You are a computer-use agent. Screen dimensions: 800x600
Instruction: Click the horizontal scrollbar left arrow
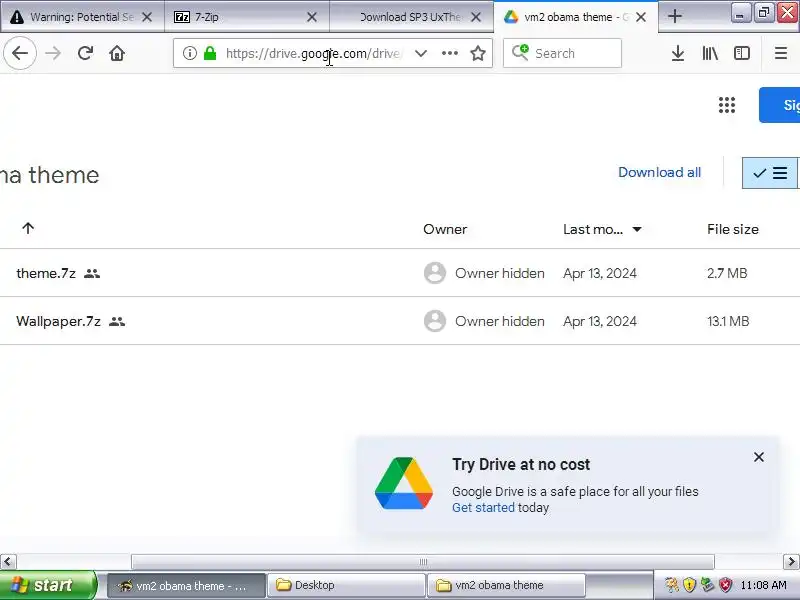pos(8,562)
